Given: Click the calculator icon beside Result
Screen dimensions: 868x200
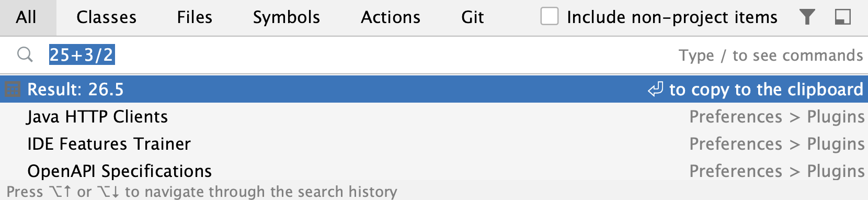Looking at the screenshot, I should [x=13, y=90].
